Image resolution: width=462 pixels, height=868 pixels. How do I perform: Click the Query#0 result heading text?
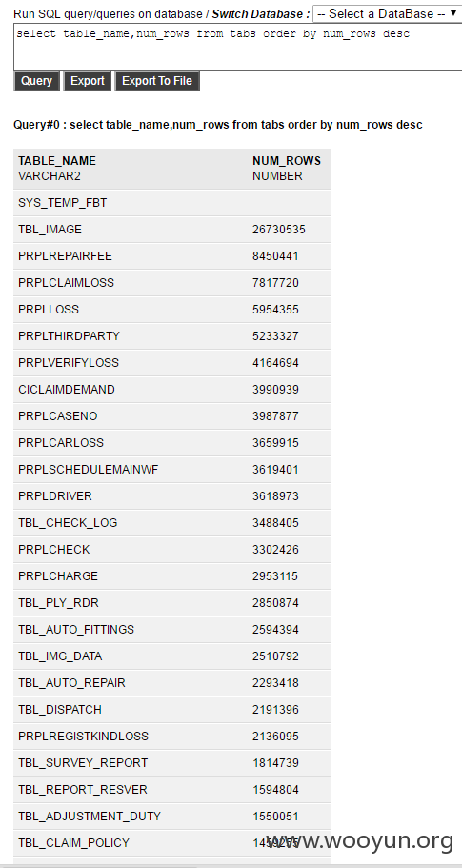[218, 125]
